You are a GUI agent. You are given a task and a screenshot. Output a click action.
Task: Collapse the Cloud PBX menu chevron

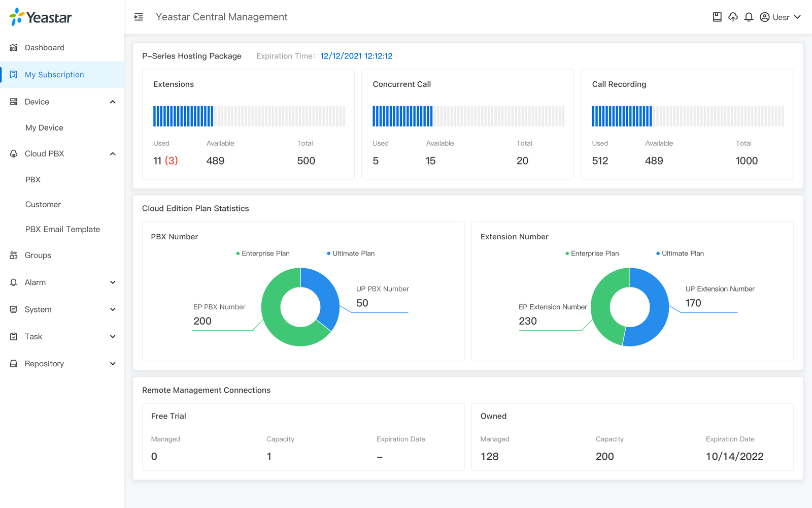113,154
